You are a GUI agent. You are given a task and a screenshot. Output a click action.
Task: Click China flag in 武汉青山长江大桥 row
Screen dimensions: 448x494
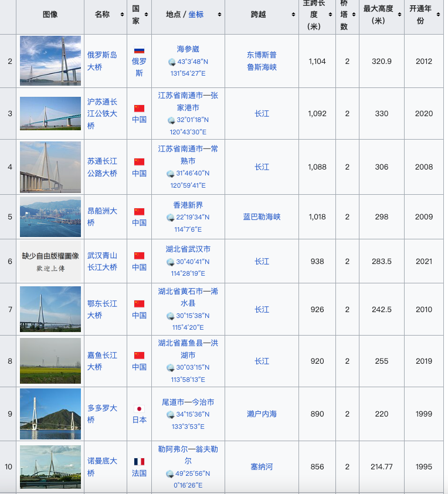coord(139,256)
